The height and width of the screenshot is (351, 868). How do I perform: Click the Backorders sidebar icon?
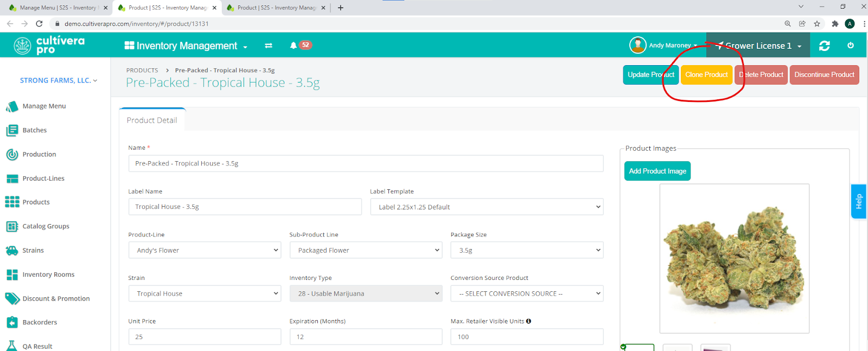[x=12, y=322]
